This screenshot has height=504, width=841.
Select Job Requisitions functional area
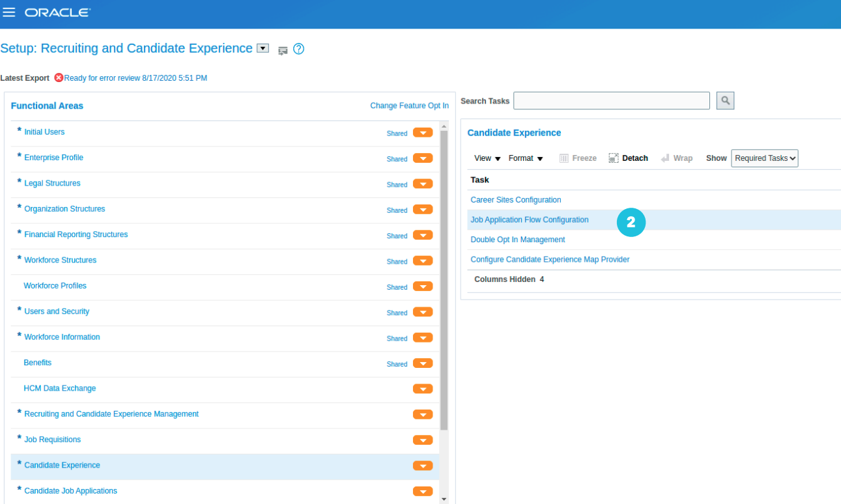tap(52, 440)
